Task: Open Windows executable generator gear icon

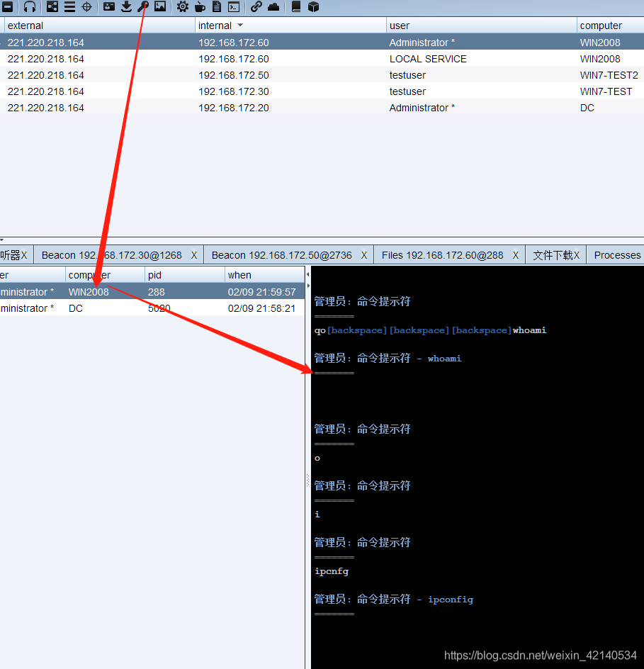Action: pos(183,6)
